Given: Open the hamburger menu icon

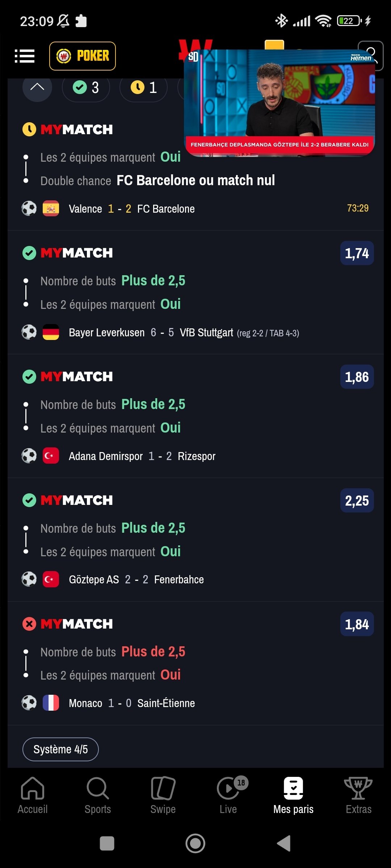Looking at the screenshot, I should (x=25, y=56).
